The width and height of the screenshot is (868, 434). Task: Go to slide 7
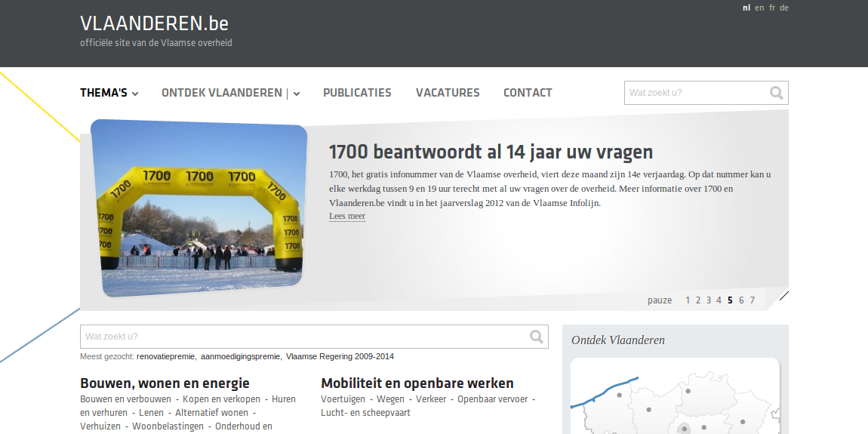click(x=752, y=300)
